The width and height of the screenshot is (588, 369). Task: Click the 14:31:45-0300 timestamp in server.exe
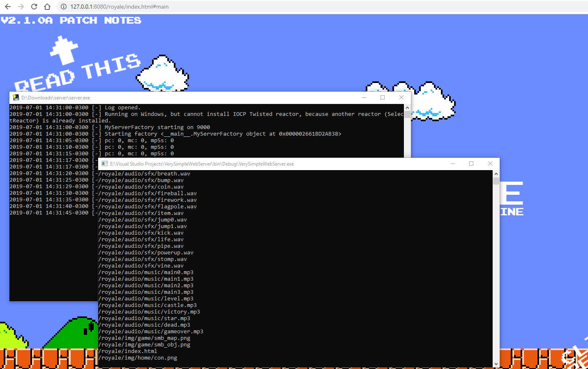point(49,213)
